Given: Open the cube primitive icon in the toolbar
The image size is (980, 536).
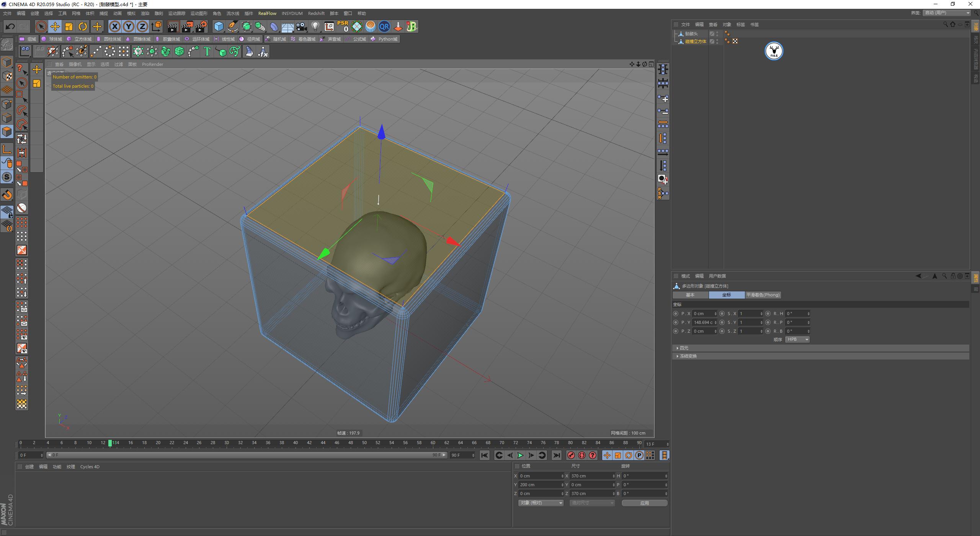Looking at the screenshot, I should (x=219, y=26).
